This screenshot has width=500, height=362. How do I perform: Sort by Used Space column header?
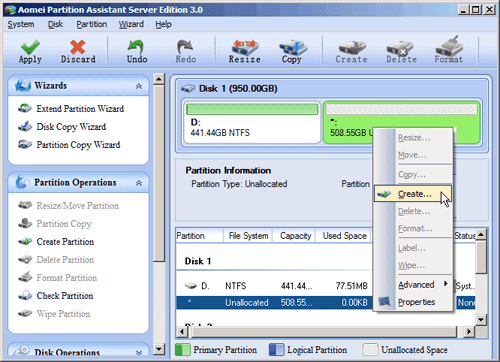point(344,236)
